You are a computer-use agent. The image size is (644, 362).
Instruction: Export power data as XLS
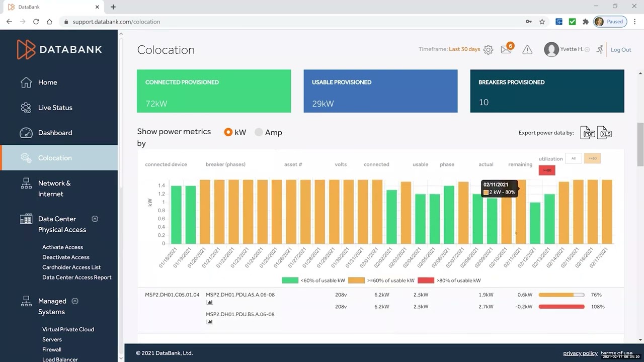[604, 133]
